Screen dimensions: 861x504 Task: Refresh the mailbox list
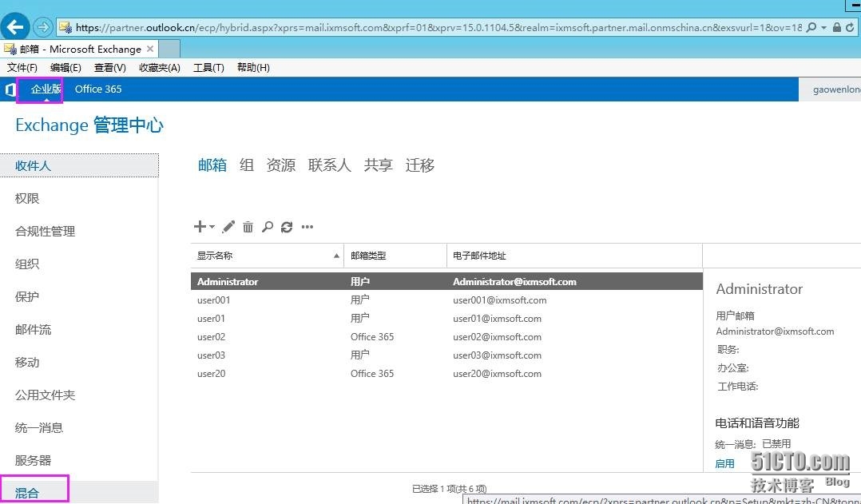click(x=287, y=227)
